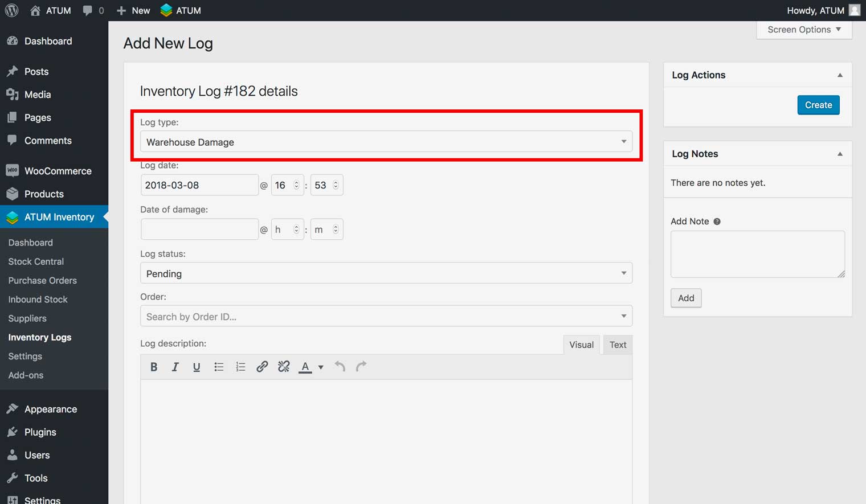Remove link with the unlink icon
This screenshot has height=504, width=866.
click(x=284, y=367)
